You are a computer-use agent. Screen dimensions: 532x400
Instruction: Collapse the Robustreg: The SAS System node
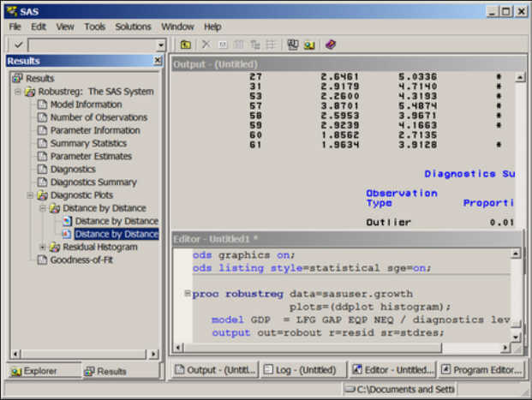tap(18, 92)
